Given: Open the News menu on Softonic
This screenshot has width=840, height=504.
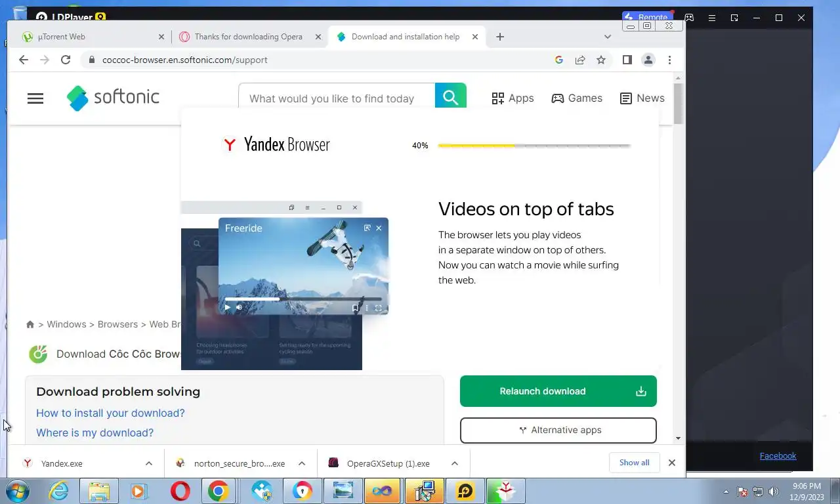Looking at the screenshot, I should 642,98.
